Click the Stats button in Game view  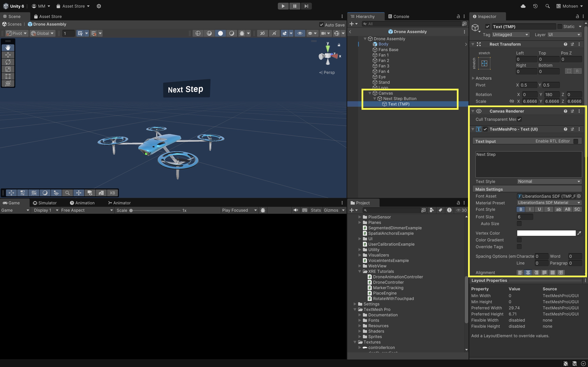point(316,210)
